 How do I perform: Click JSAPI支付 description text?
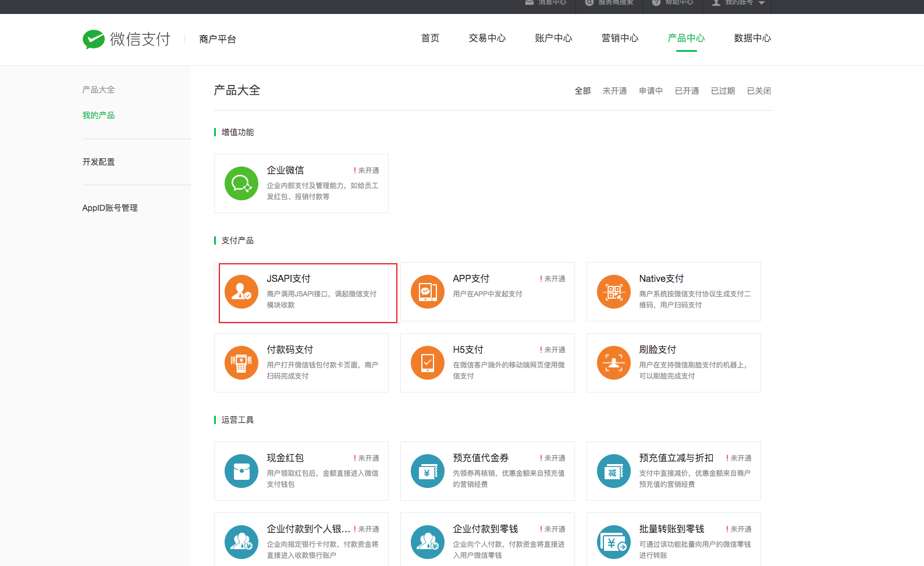click(x=322, y=299)
